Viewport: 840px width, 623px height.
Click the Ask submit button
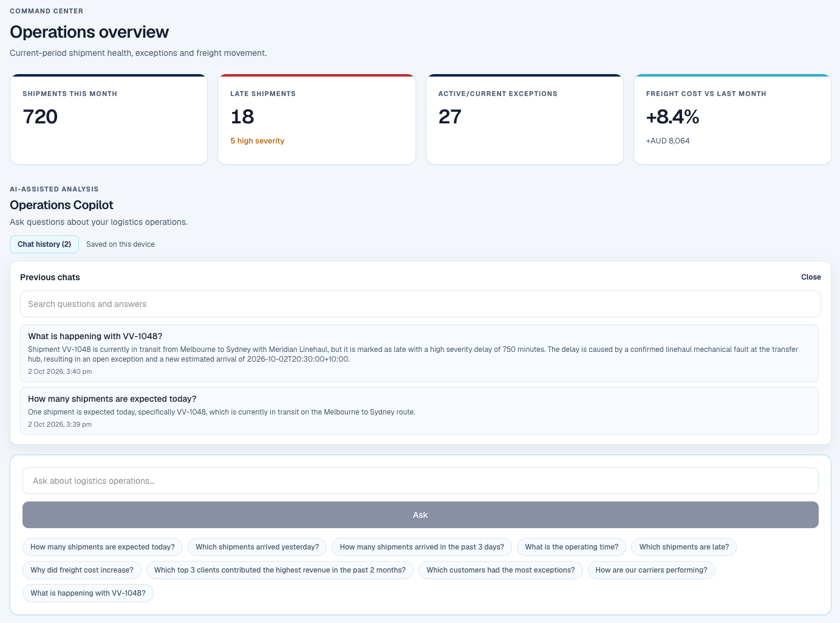pos(420,515)
